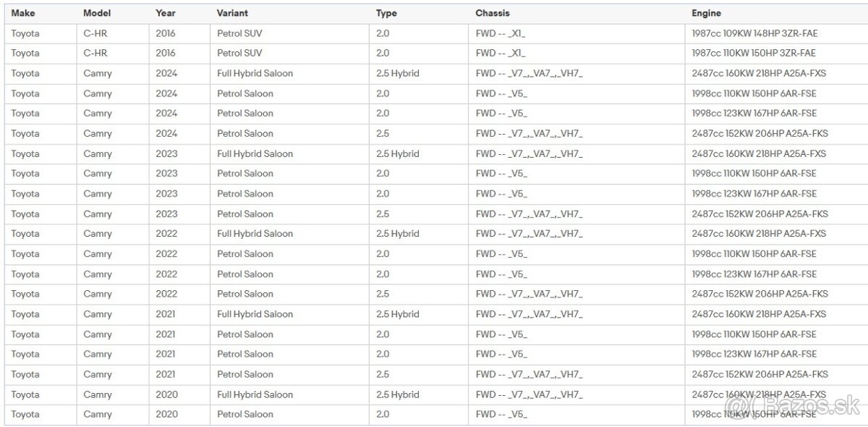This screenshot has width=868, height=427.
Task: Click Full Hybrid Saloon in 2021 row
Action: coord(255,314)
